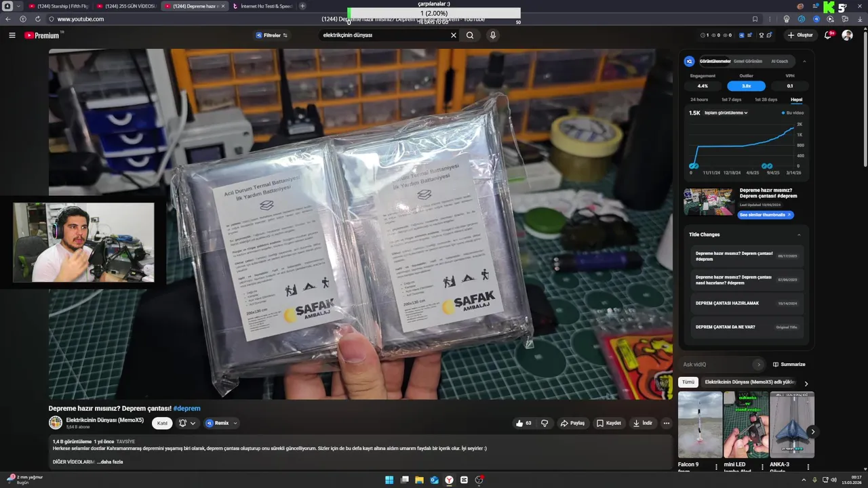Select the 24 hours range

point(699,100)
